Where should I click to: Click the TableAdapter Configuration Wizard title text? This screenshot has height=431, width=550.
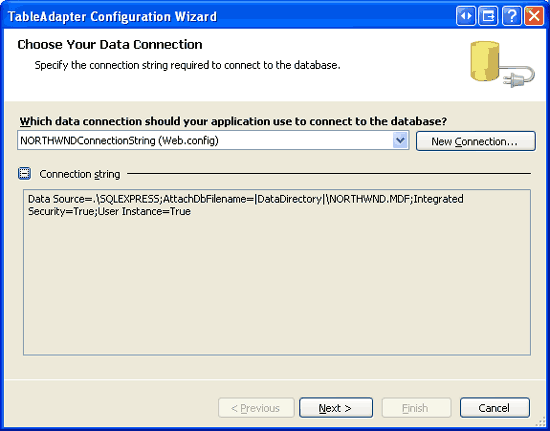[112, 16]
